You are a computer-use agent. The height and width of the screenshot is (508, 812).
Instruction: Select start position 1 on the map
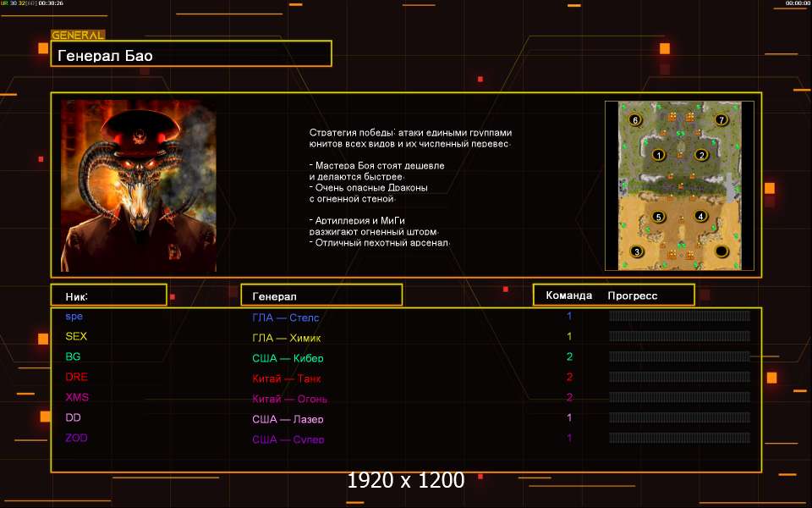(x=658, y=154)
